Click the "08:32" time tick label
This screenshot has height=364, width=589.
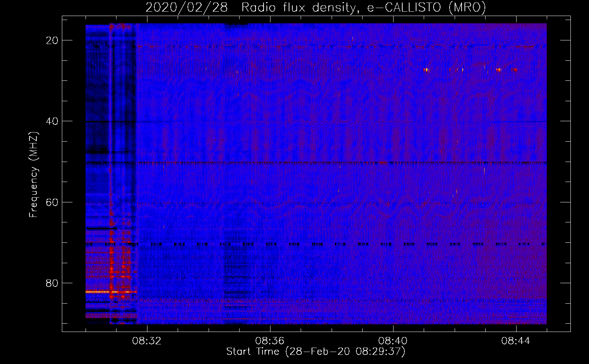click(147, 341)
